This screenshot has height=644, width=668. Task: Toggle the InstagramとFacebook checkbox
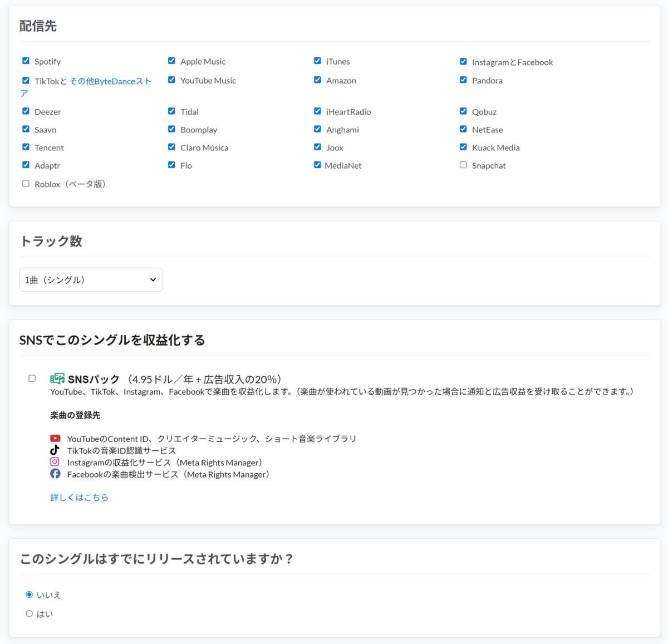(x=463, y=61)
